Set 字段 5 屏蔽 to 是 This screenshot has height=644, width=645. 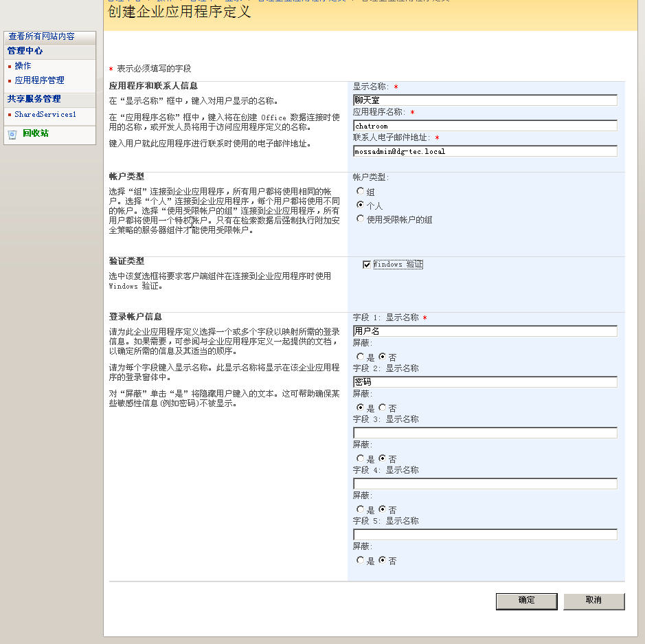[361, 560]
